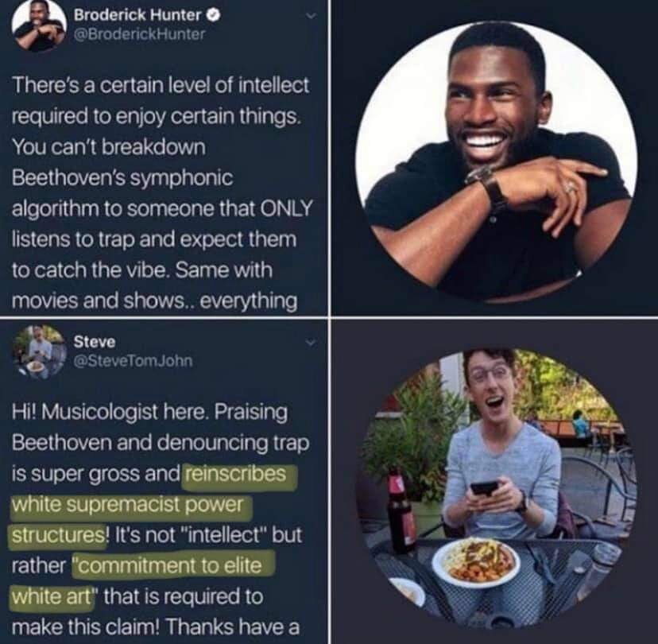
Task: Open the small avatar beside the Steve name
Action: 38,351
